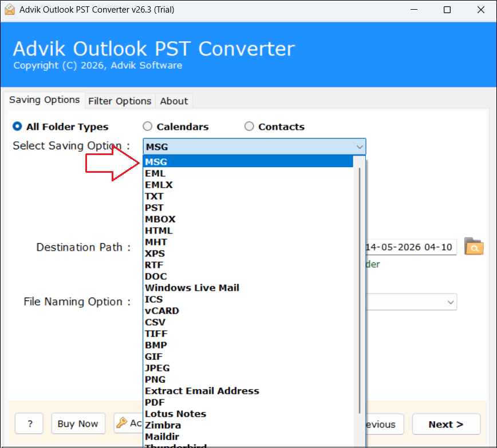
Task: Select PDF saving format
Action: pos(248,402)
